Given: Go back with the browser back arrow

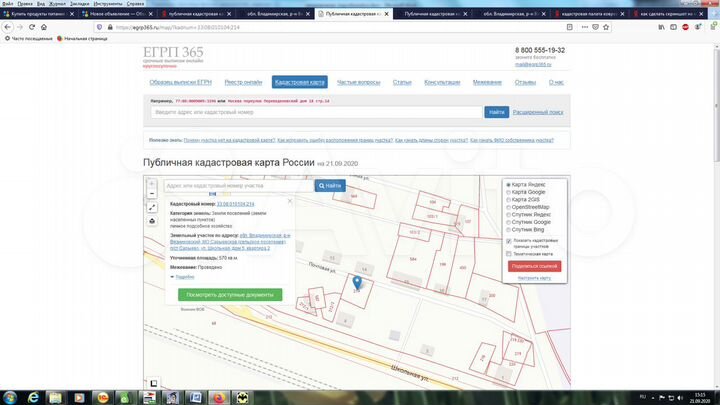Looking at the screenshot, I should [8, 27].
